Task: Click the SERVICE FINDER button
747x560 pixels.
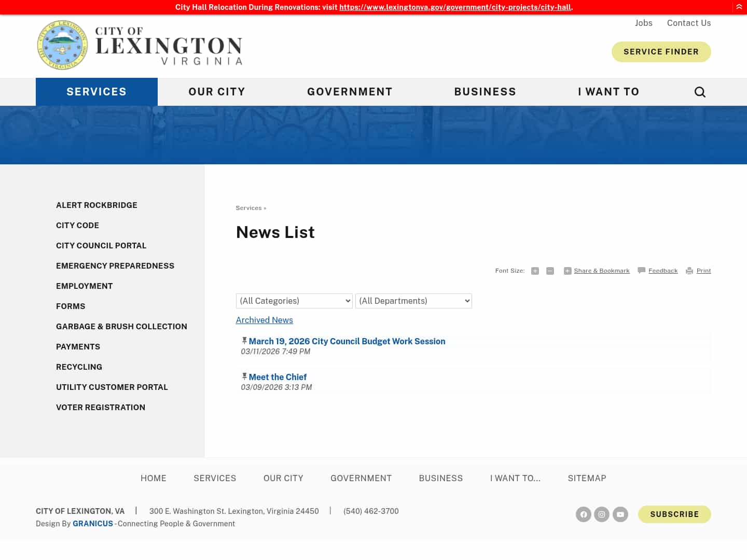Action: [661, 51]
